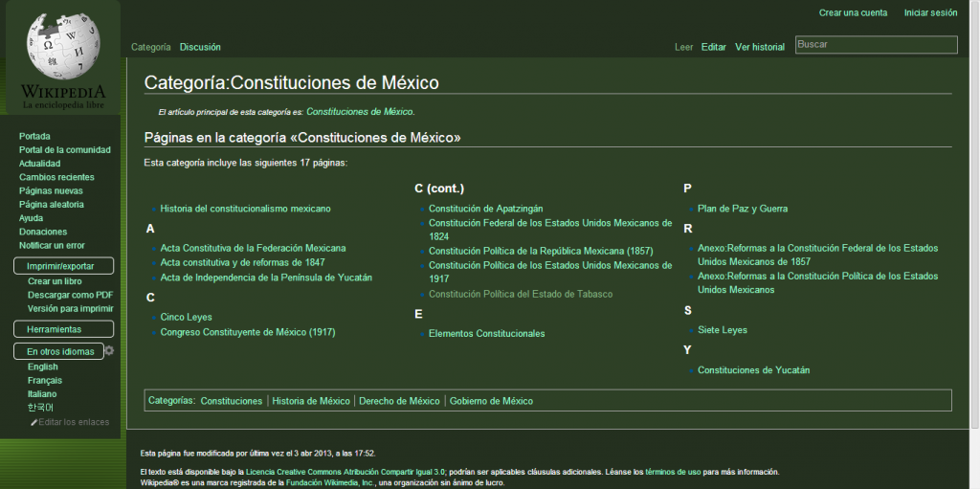980x489 pixels.
Task: Open Portal de la comunidad
Action: (x=65, y=150)
